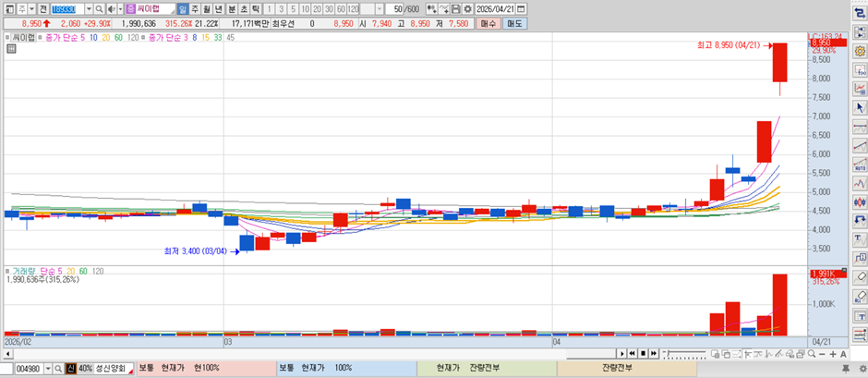Viewport: 868px width, 378px height.
Task: Click the swap arrows icon in right sidebar
Action: [x=860, y=14]
